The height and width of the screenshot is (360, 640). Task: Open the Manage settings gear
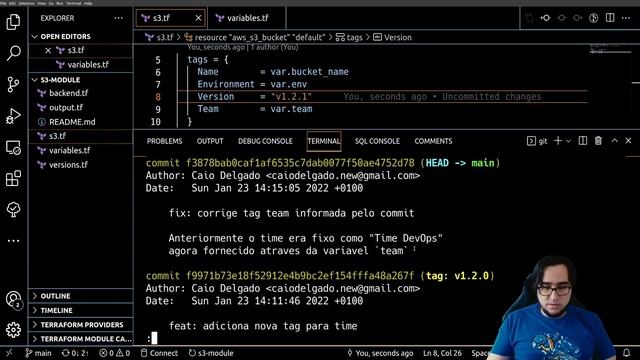click(13, 330)
